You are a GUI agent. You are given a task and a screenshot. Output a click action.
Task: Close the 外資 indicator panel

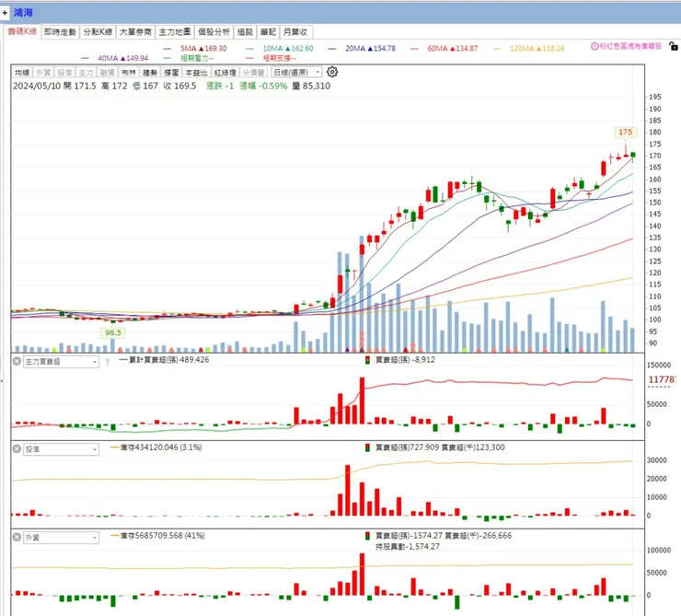coord(17,537)
